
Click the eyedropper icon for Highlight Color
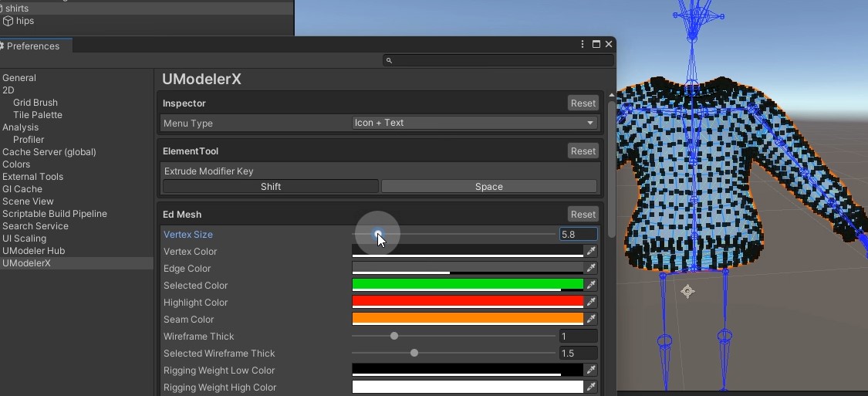click(591, 303)
